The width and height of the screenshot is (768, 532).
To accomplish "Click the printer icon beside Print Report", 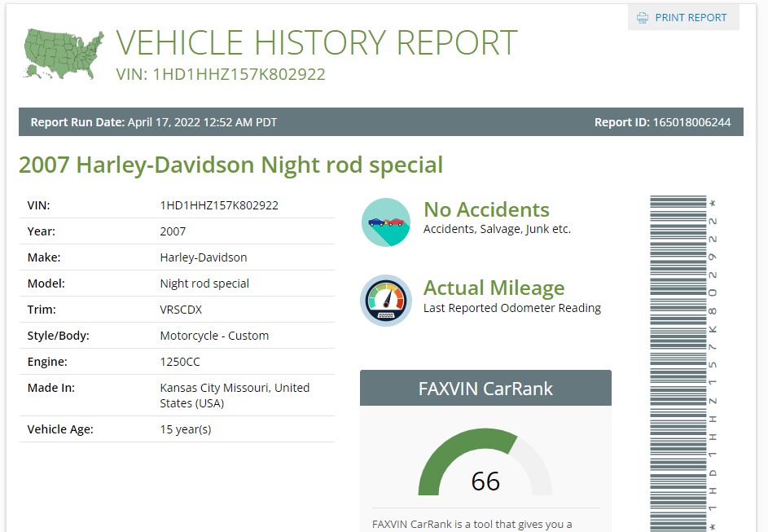I will 642,18.
